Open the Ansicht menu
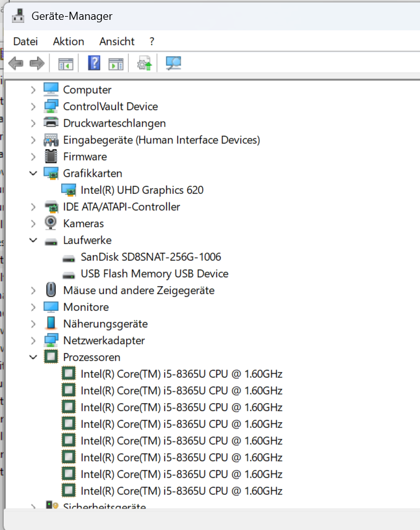Image resolution: width=420 pixels, height=530 pixels. (x=117, y=41)
